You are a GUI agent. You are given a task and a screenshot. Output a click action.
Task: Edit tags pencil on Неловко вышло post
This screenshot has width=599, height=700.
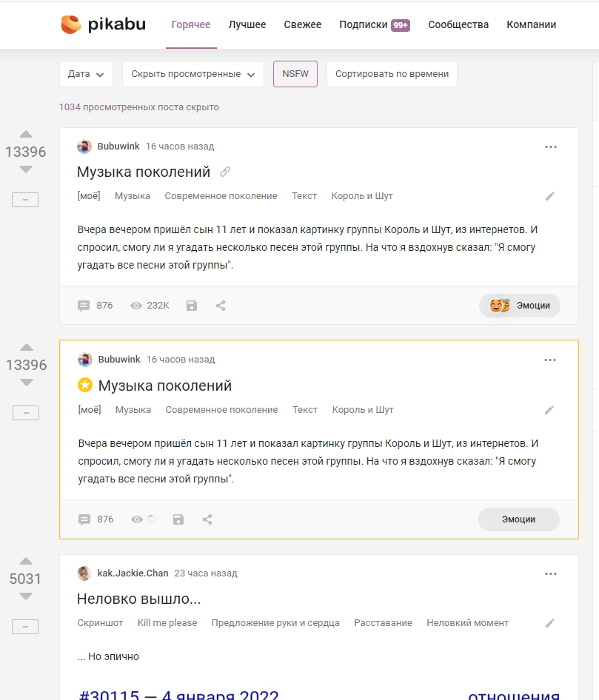(550, 623)
